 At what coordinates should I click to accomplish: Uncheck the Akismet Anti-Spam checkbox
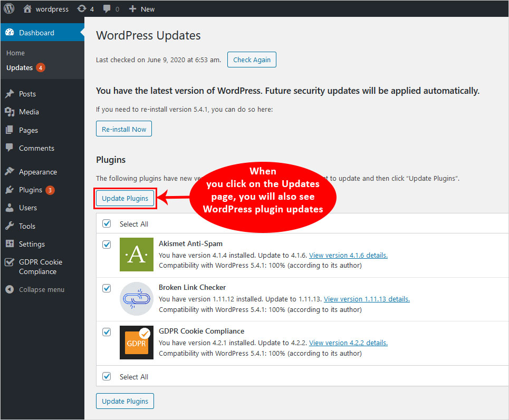(107, 245)
